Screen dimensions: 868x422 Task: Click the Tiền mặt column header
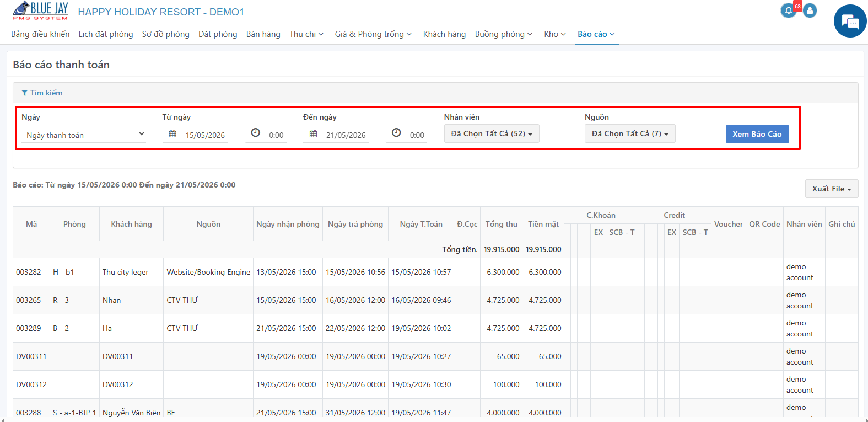click(x=543, y=224)
